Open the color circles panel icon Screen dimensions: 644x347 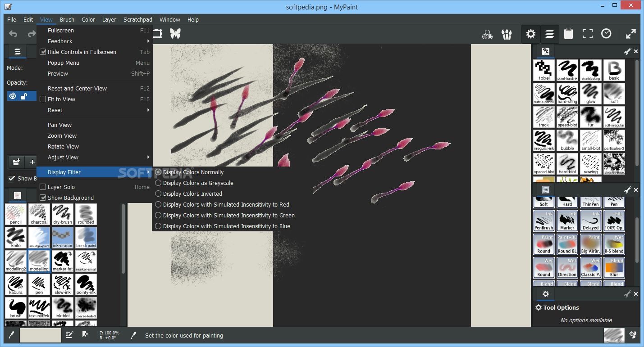click(x=487, y=34)
